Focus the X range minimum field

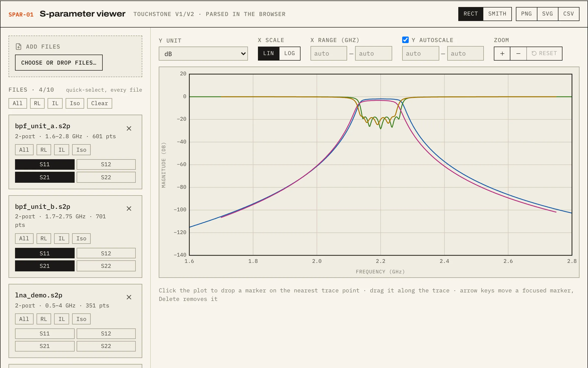(x=329, y=54)
